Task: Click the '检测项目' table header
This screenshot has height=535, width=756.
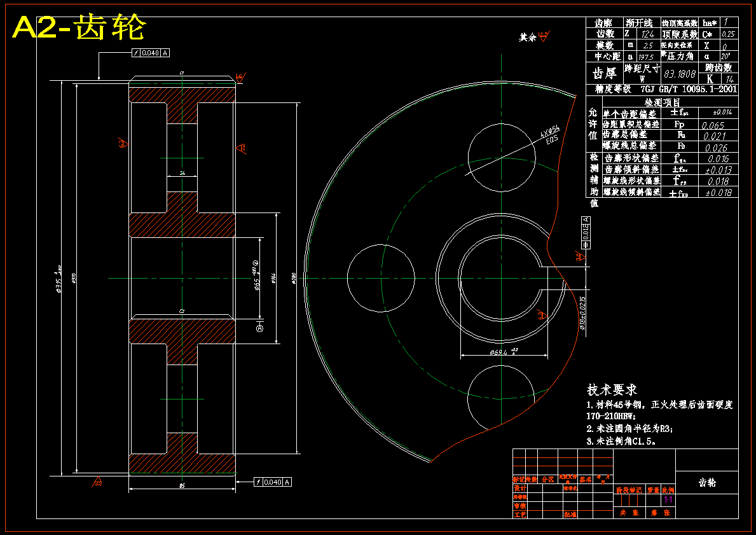Action: pyautogui.click(x=662, y=102)
